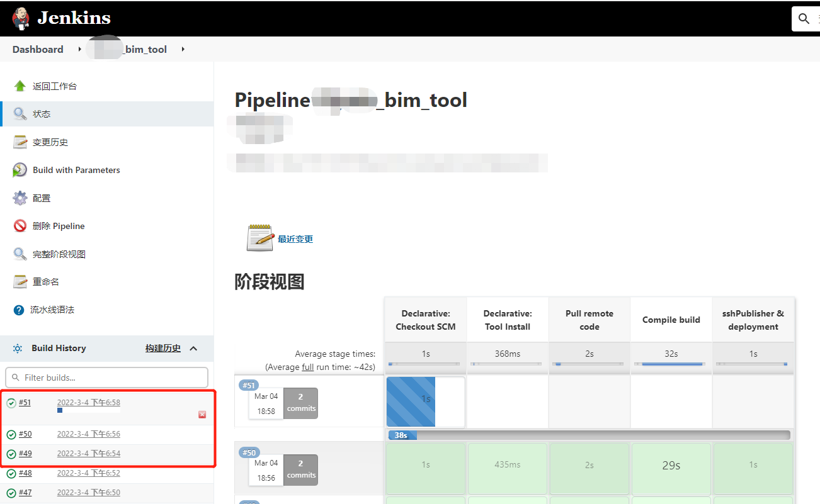This screenshot has width=820, height=504.
Task: Click the 29s Compile build stage cell
Action: (671, 469)
